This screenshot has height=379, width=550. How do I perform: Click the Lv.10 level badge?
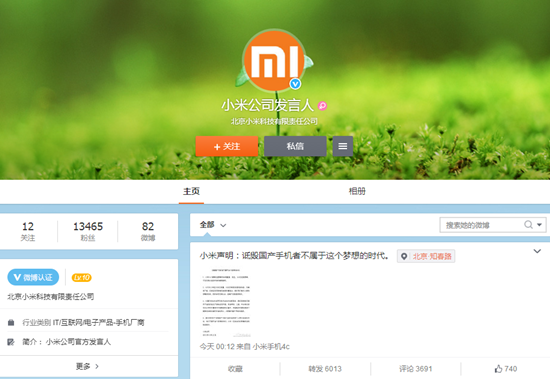click(81, 278)
